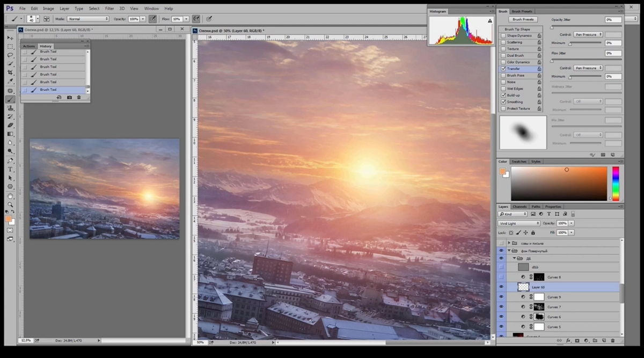This screenshot has width=644, height=358.
Task: Select the last Brush Tool history state
Action: point(53,90)
